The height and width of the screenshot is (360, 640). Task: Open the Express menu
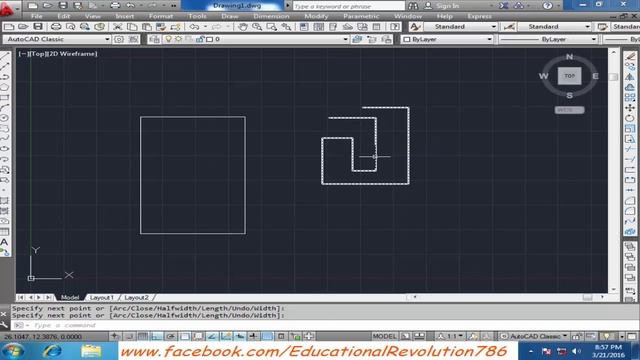pyautogui.click(x=479, y=16)
